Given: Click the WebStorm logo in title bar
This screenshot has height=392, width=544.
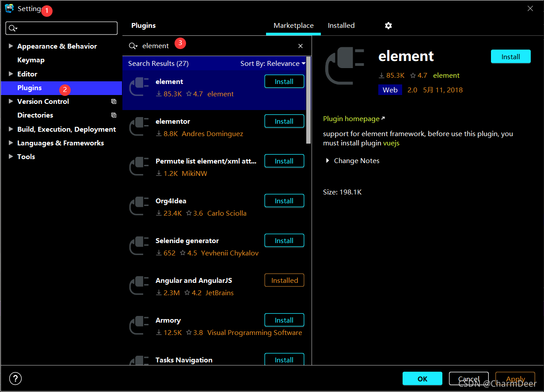Looking at the screenshot, I should (x=9, y=8).
